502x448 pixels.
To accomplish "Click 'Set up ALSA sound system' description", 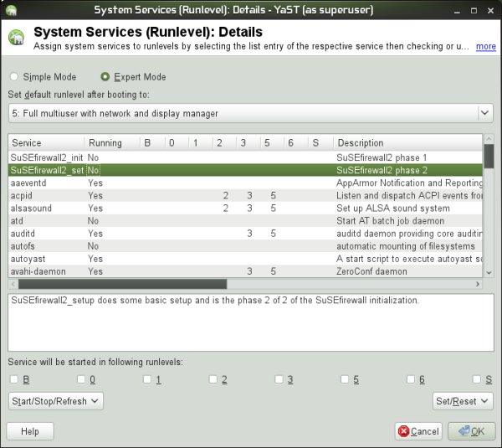I will pos(393,209).
